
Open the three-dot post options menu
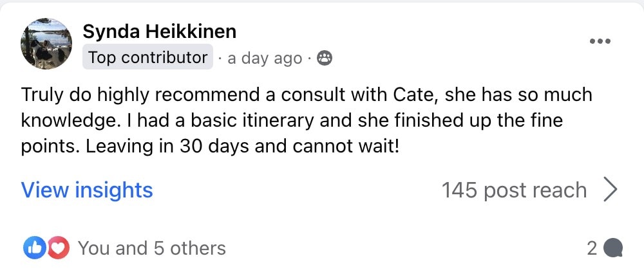(x=600, y=42)
